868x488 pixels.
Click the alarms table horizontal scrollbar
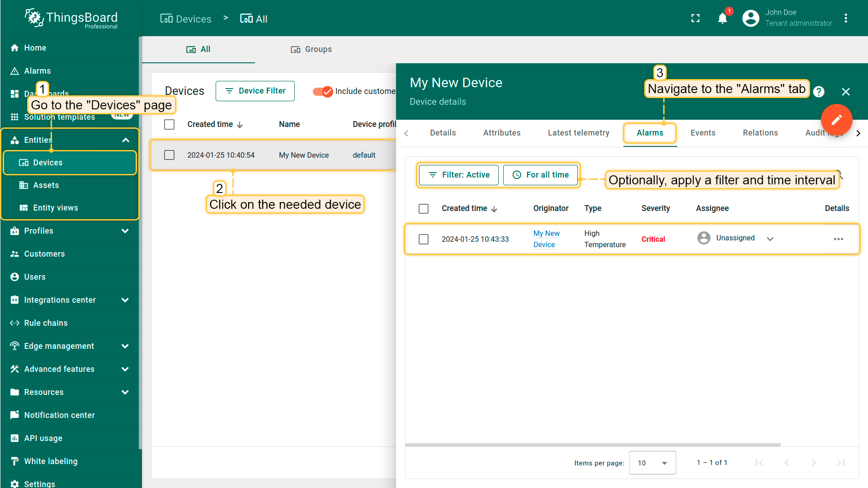(592, 445)
